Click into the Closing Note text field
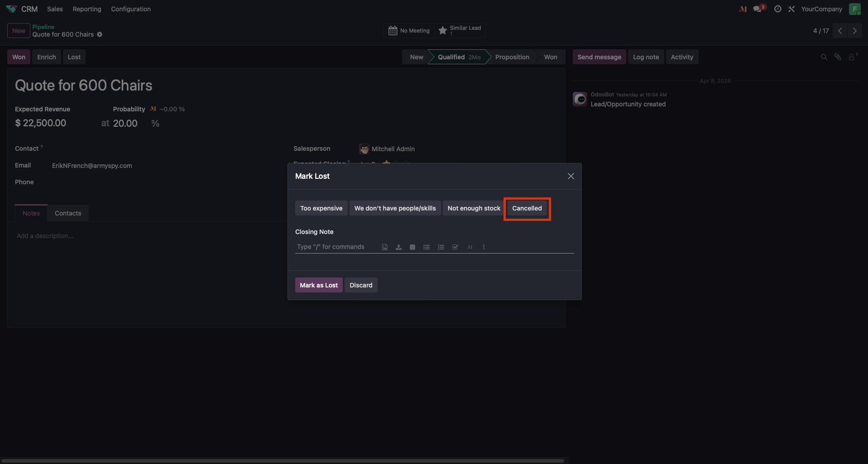868x464 pixels. [x=335, y=247]
